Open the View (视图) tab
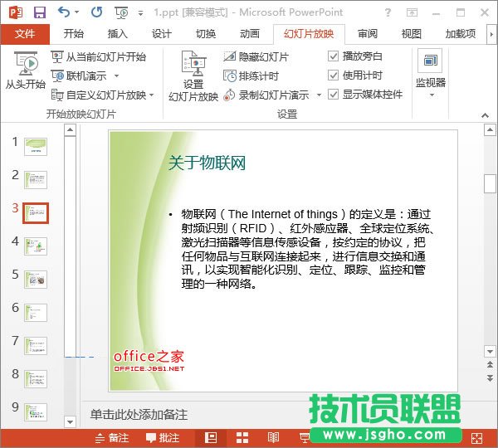This screenshot has height=448, width=498. coord(412,34)
